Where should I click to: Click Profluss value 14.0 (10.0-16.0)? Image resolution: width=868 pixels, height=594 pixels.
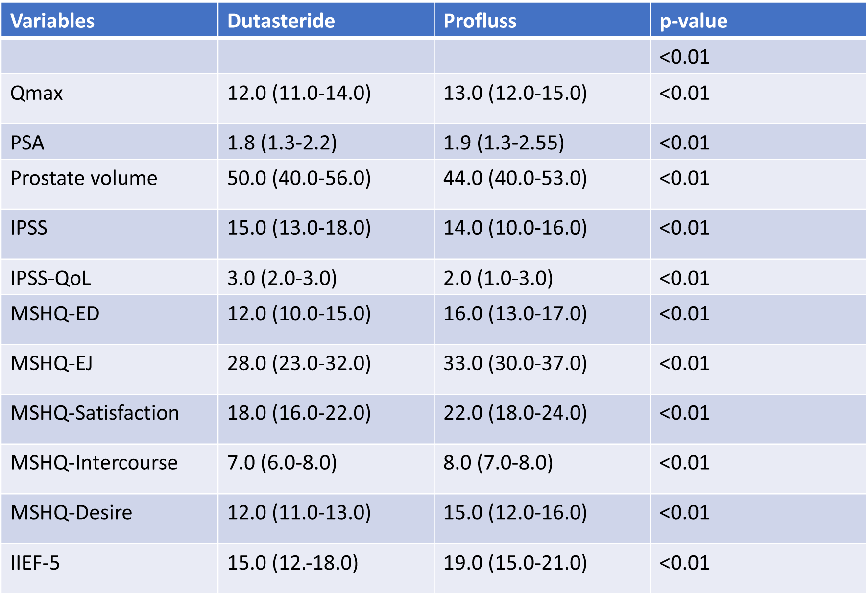tap(515, 228)
